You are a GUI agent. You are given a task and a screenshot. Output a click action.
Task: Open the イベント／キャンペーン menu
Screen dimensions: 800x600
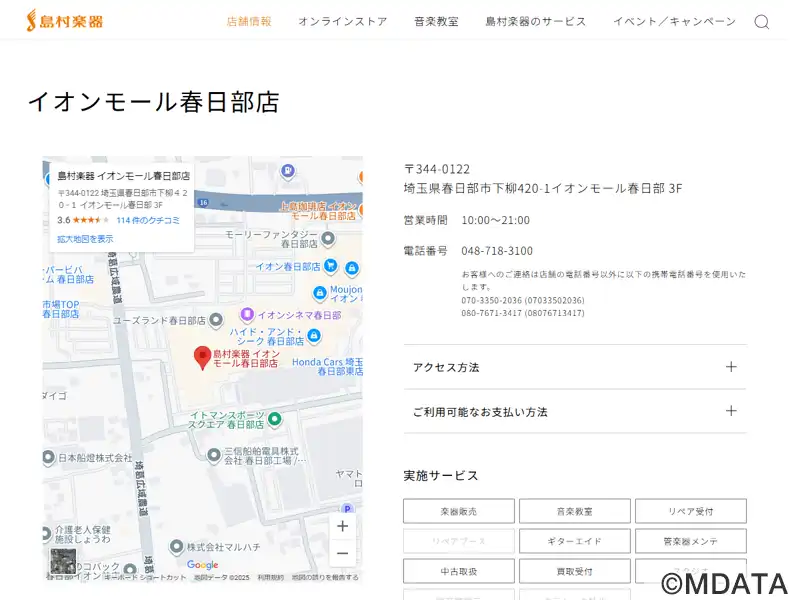674,21
